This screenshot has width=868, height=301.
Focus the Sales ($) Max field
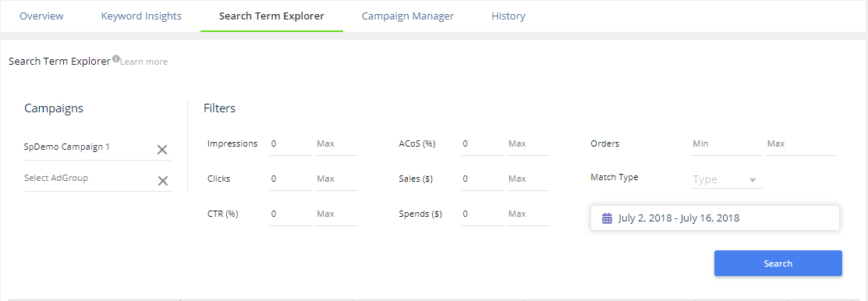coord(528,179)
